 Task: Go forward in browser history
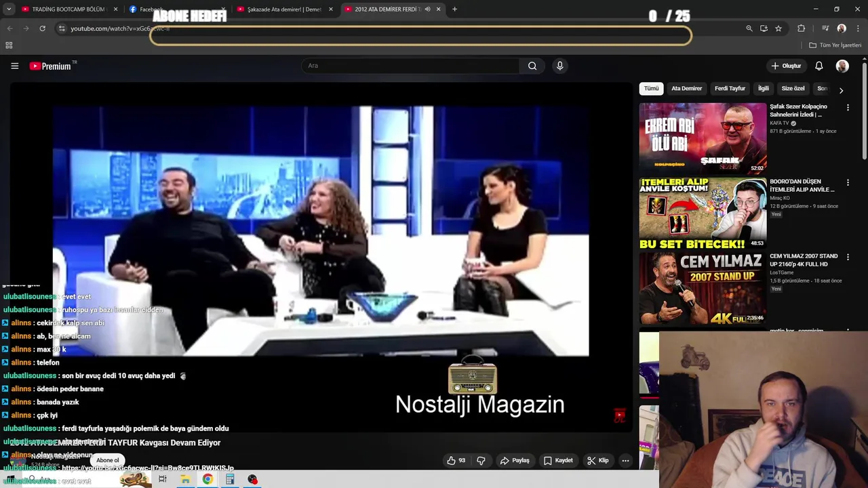(26, 28)
